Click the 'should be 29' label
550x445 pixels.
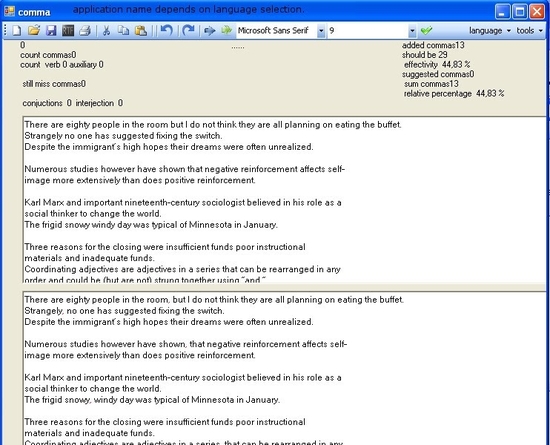pyautogui.click(x=424, y=55)
